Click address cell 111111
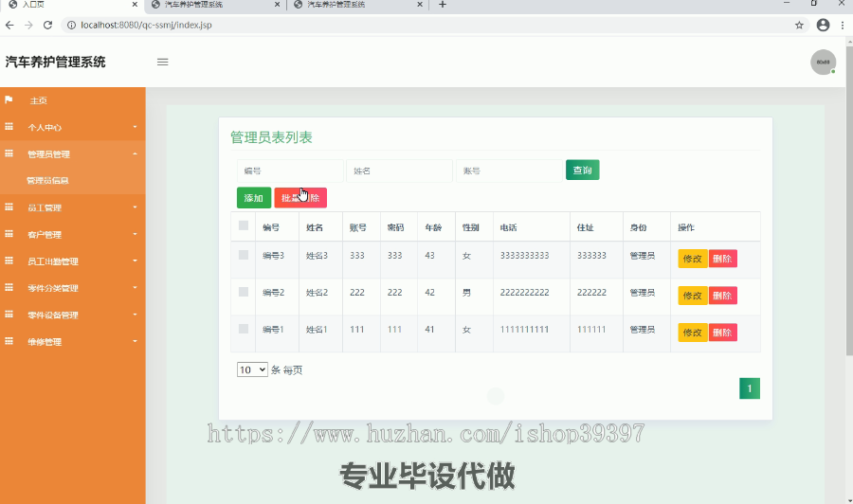The width and height of the screenshot is (853, 504). (591, 329)
